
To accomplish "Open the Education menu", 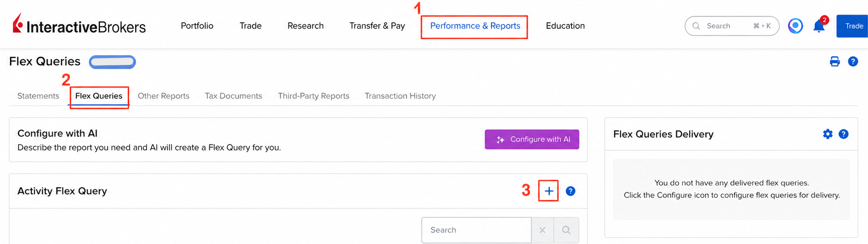I will coord(565,26).
